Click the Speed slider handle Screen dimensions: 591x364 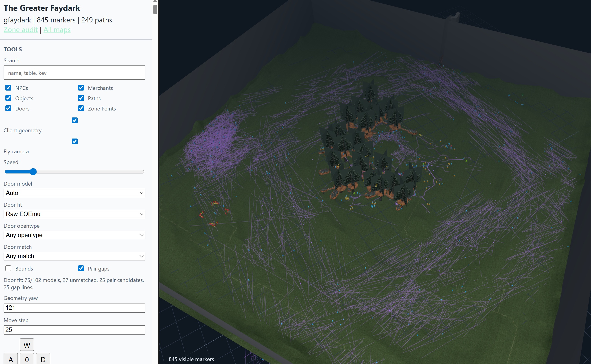click(x=33, y=172)
